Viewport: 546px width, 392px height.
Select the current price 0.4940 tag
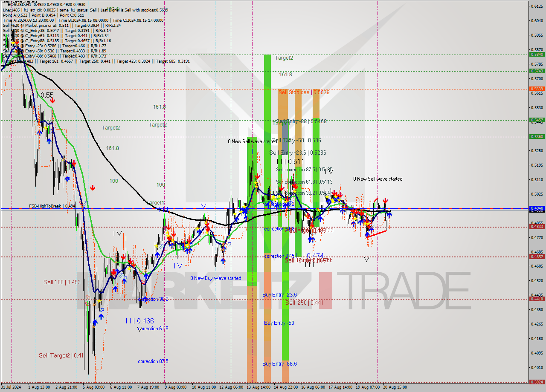click(x=537, y=208)
